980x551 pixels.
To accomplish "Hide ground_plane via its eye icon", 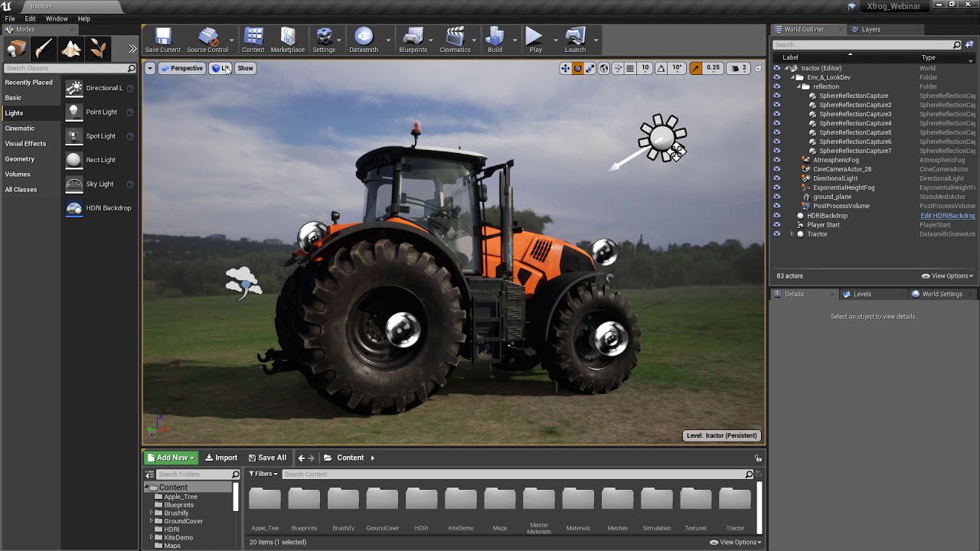I will click(776, 197).
